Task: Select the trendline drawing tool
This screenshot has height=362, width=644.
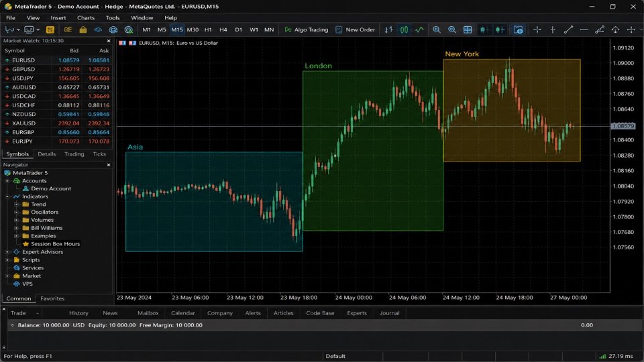Action: point(568,29)
